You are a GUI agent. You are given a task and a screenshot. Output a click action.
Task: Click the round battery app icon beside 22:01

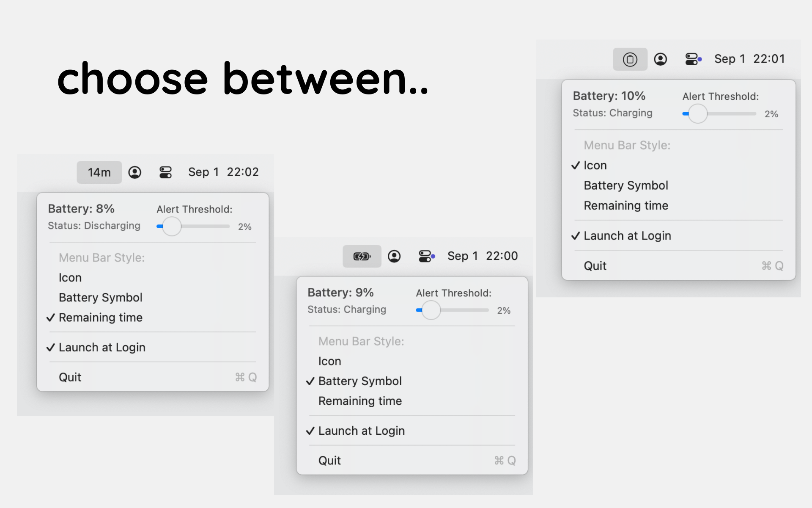[x=630, y=59]
